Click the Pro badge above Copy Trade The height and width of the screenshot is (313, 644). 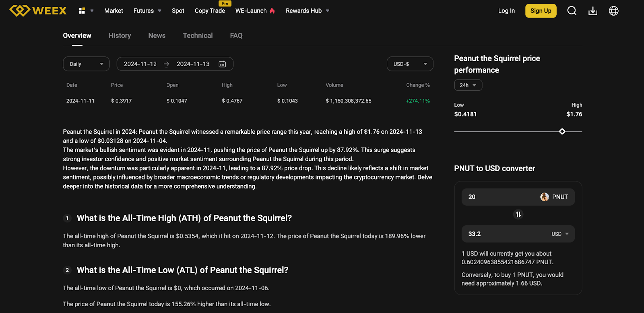225,3
